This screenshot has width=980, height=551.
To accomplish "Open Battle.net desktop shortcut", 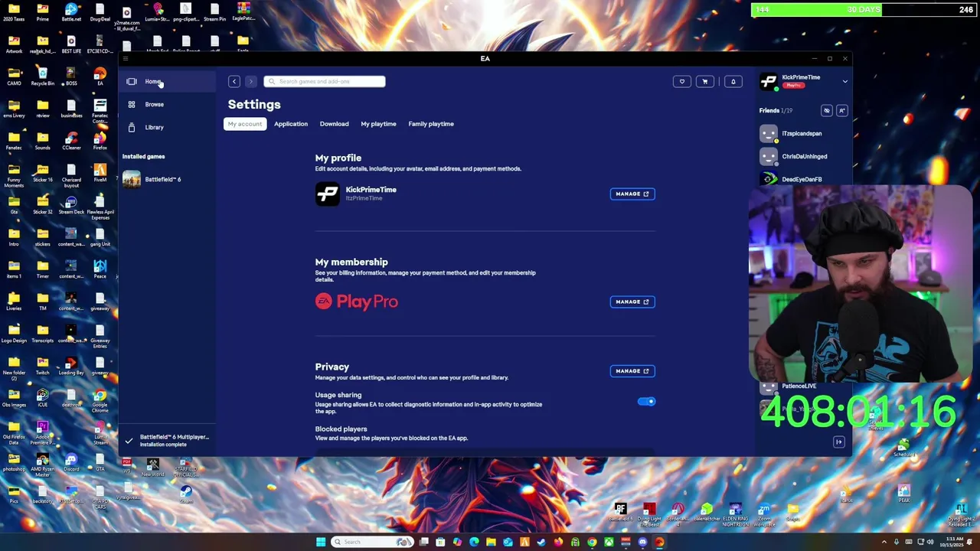I will tap(71, 13).
